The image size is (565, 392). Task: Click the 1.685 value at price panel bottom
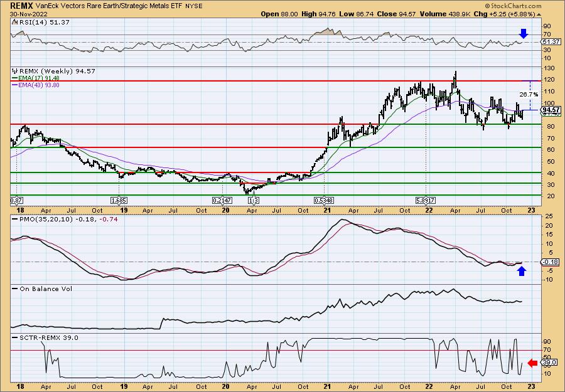[119, 200]
